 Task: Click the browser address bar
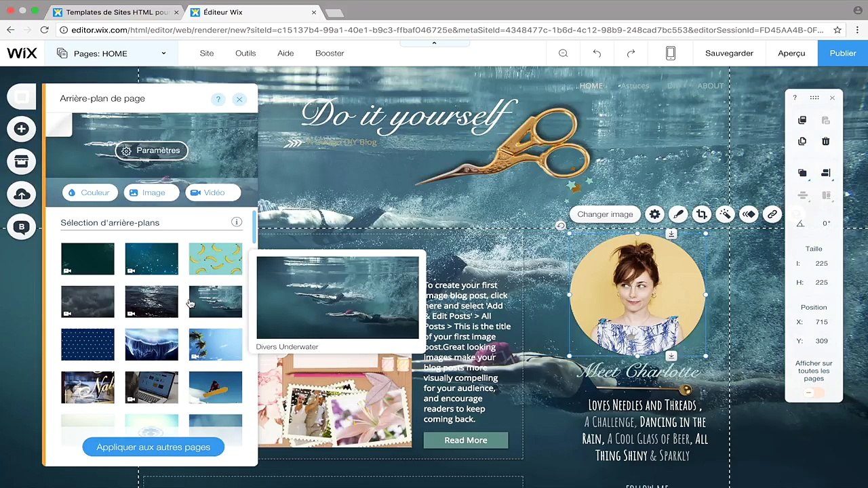pos(448,30)
